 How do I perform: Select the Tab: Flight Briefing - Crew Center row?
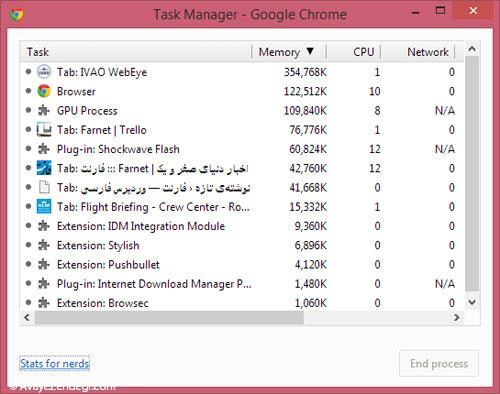click(242, 207)
